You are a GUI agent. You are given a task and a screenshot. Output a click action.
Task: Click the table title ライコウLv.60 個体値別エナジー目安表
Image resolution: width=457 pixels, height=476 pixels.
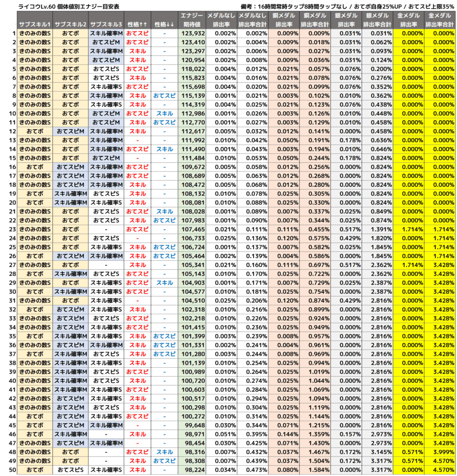(68, 7)
